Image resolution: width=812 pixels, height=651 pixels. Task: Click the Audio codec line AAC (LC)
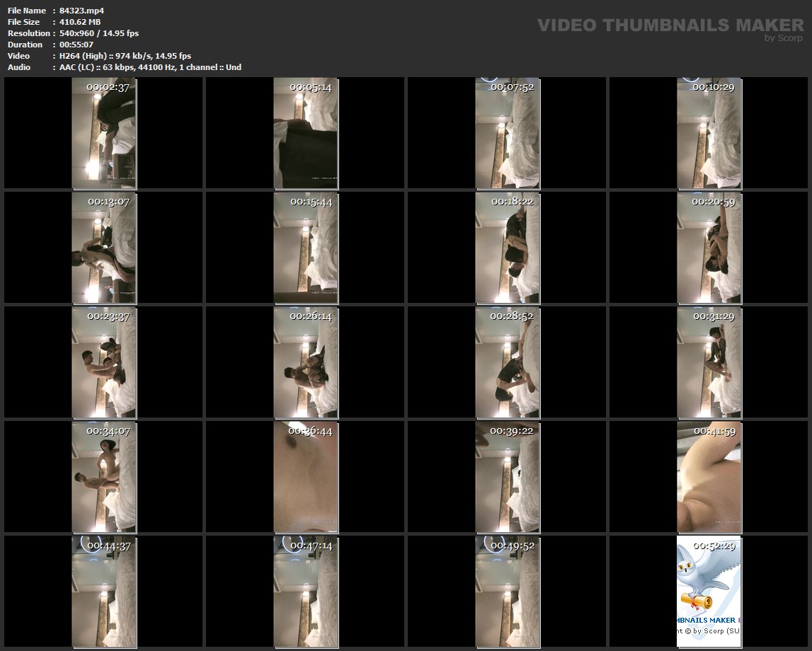click(150, 67)
